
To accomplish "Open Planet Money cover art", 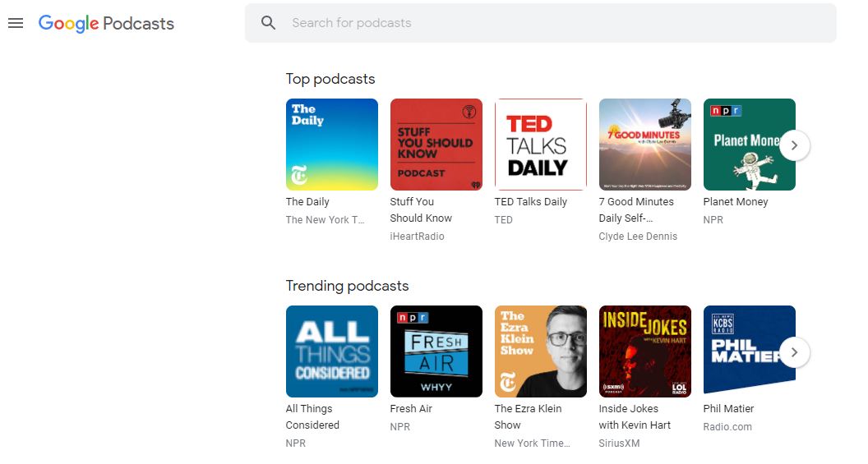I will pyautogui.click(x=749, y=145).
